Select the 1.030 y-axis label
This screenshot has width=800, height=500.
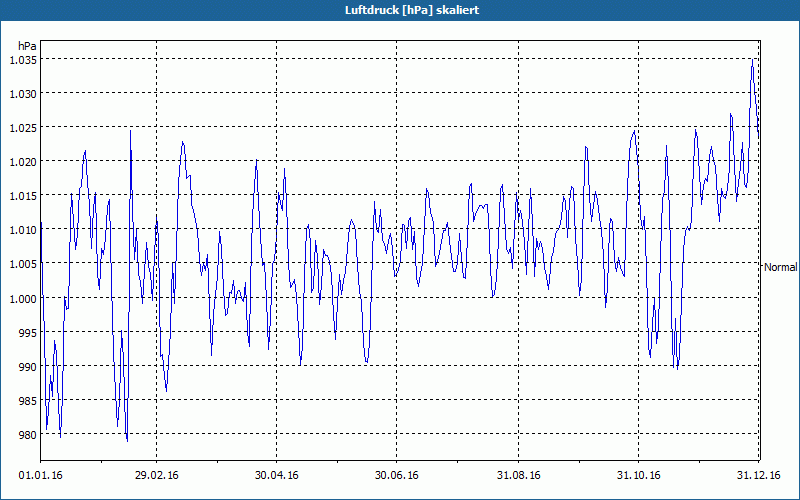pos(23,94)
